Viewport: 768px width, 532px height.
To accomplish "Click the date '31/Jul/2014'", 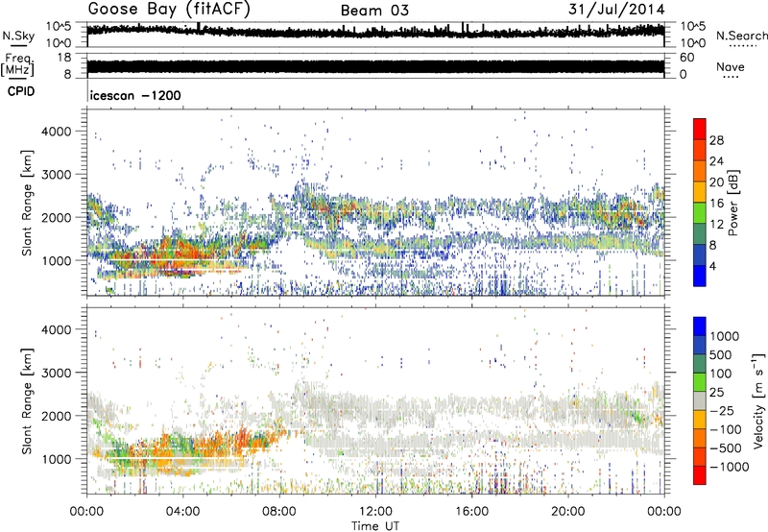I will tap(616, 10).
